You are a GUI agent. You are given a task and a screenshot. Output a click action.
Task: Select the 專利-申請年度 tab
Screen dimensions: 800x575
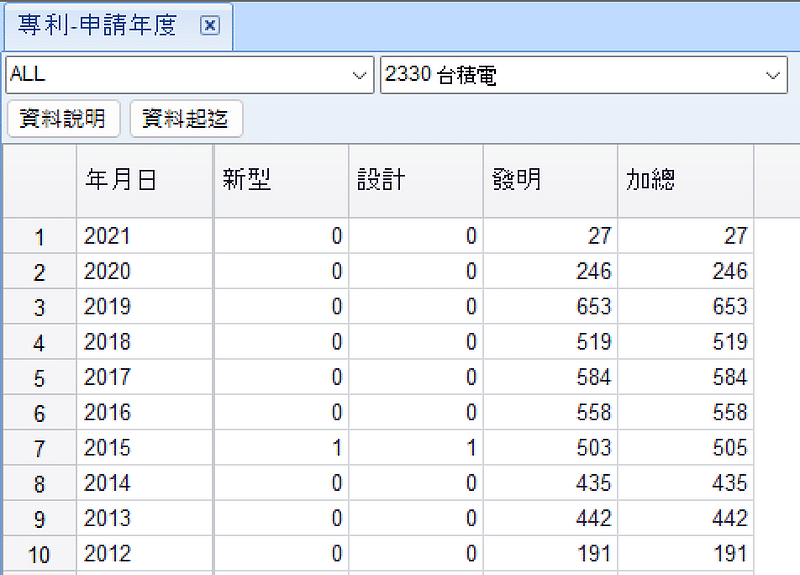tap(98, 26)
